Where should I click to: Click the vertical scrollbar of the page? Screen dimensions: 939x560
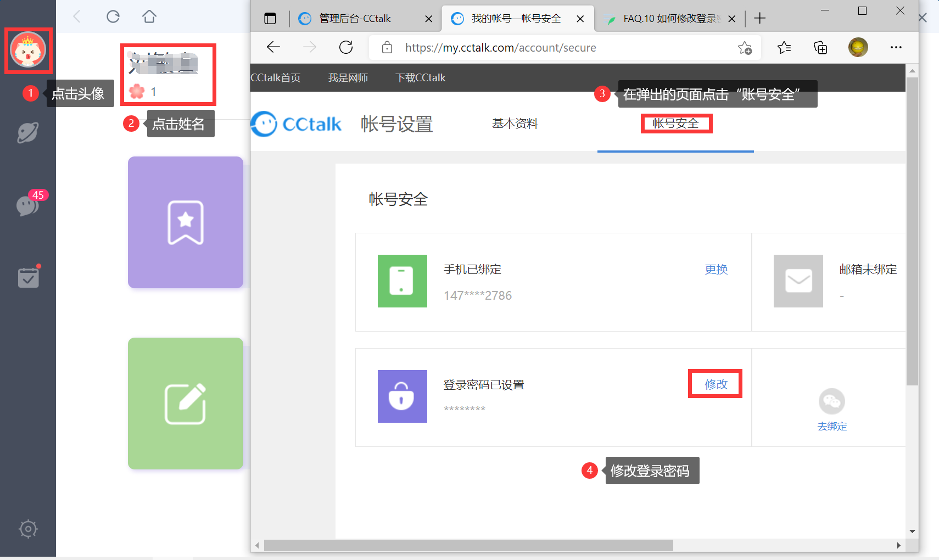click(912, 231)
